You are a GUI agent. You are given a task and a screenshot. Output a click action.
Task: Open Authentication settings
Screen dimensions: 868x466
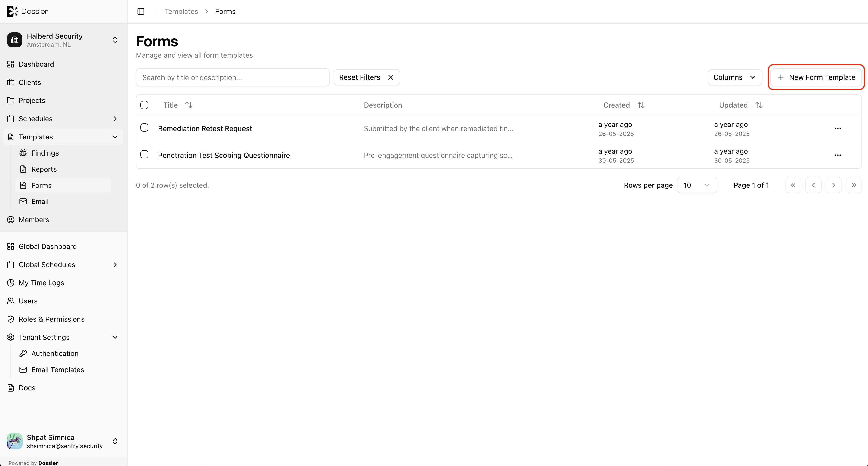63,353
